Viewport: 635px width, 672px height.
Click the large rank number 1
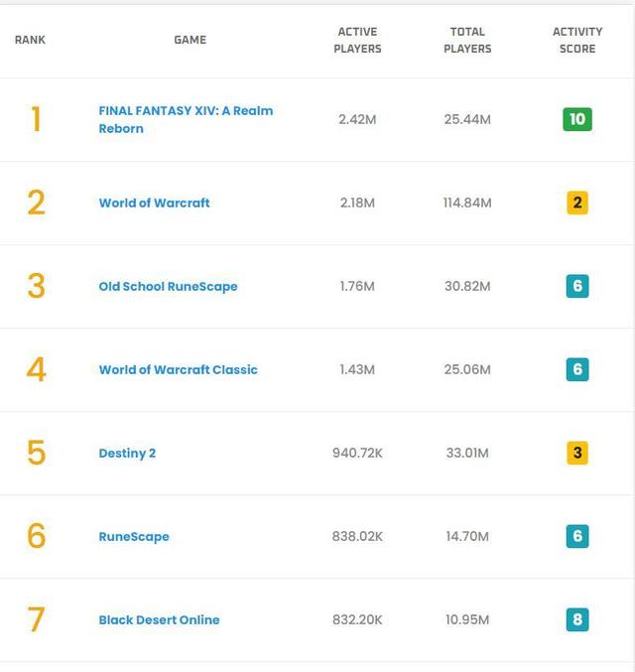(36, 119)
